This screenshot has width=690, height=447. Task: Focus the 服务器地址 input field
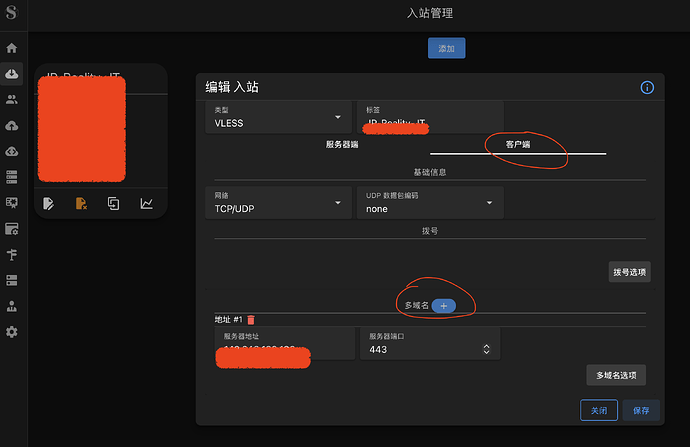284,344
